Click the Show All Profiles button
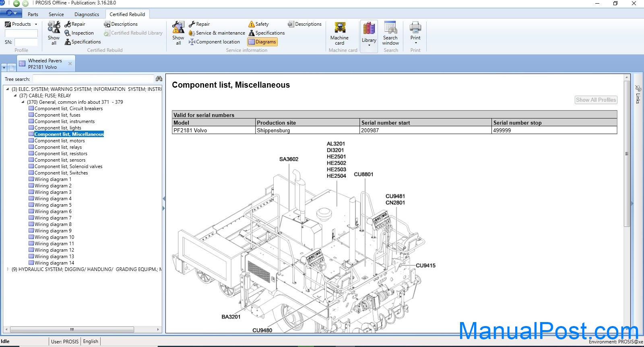The height and width of the screenshot is (347, 644). (x=596, y=100)
